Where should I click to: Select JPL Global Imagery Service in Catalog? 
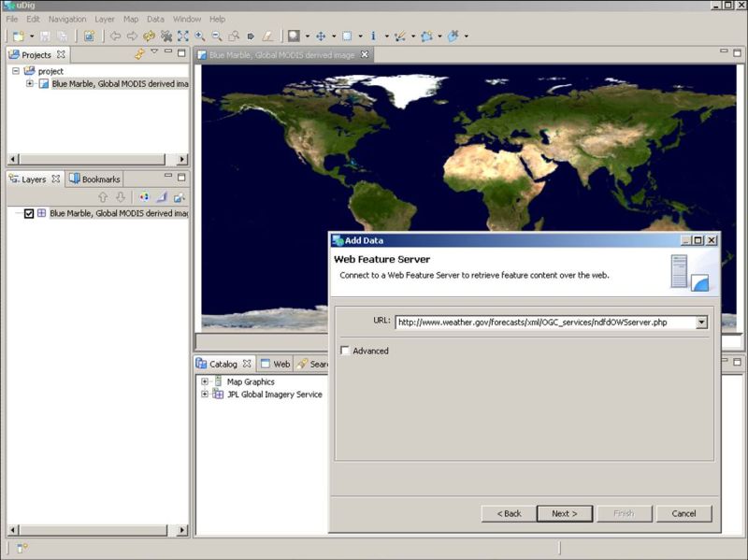point(275,395)
